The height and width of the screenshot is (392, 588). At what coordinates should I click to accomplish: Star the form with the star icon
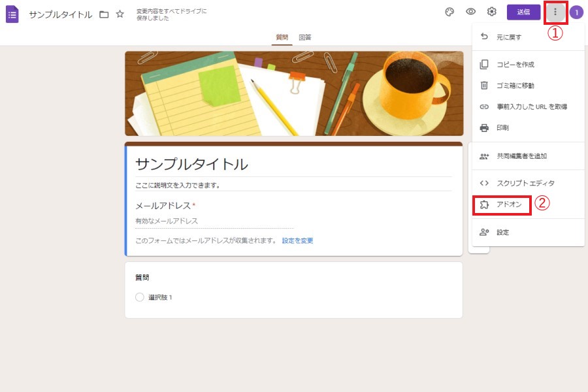[x=120, y=14]
